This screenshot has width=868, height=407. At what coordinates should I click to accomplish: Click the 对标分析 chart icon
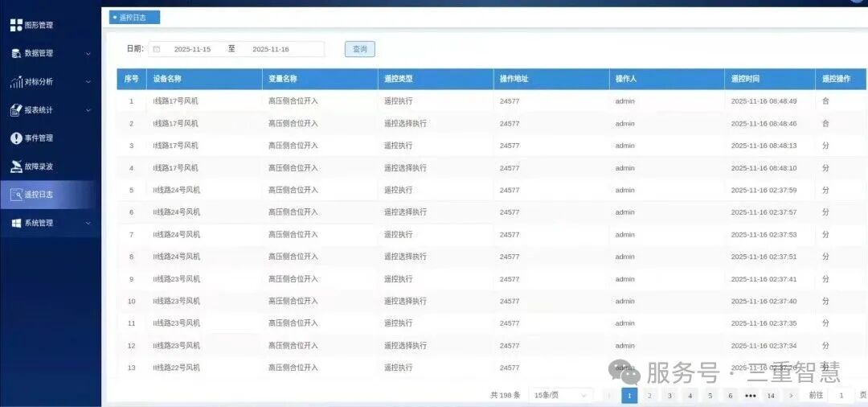point(17,82)
